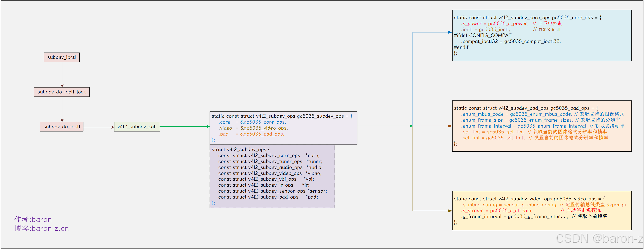Select the subdev_do_ioctl_lock box
The image size is (644, 249).
point(62,92)
